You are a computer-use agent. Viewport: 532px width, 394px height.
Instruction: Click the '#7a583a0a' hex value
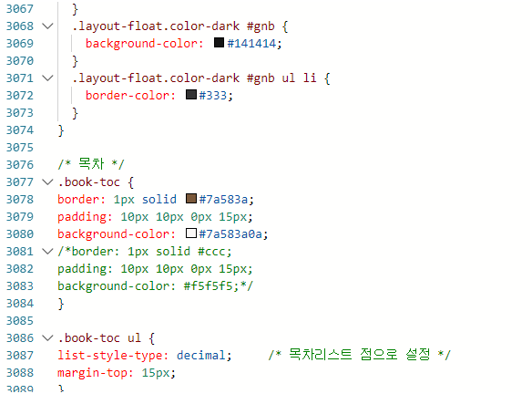tap(230, 234)
